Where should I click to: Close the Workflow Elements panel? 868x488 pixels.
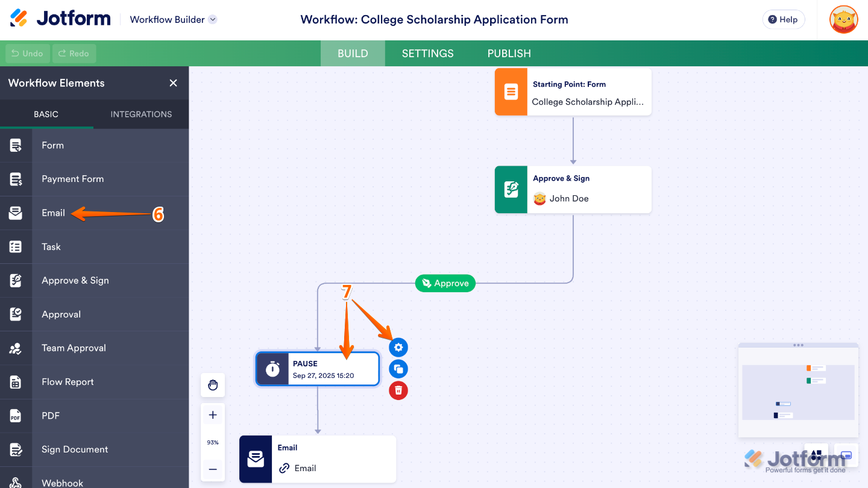click(173, 83)
